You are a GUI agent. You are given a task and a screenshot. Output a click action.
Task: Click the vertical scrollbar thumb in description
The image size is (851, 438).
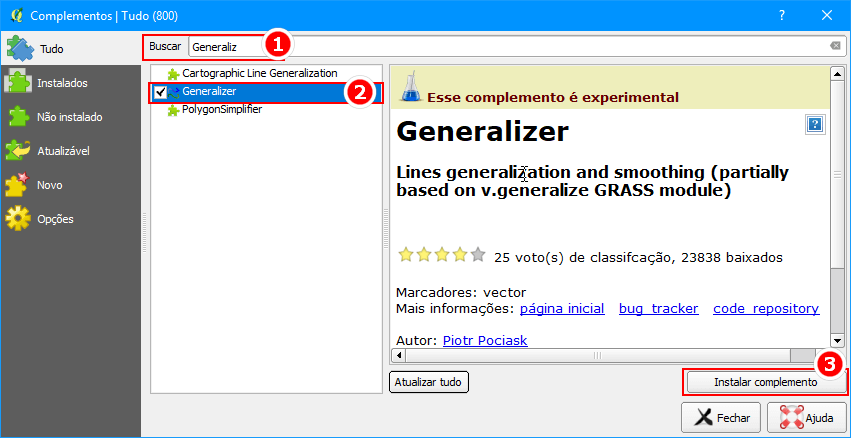click(836, 174)
